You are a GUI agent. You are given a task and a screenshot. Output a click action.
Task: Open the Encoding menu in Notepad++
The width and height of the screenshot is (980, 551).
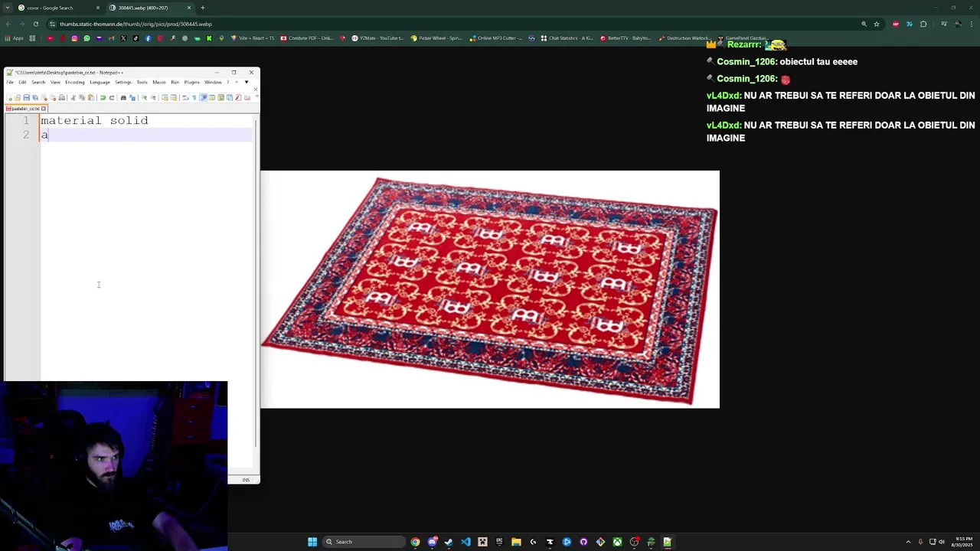click(75, 82)
